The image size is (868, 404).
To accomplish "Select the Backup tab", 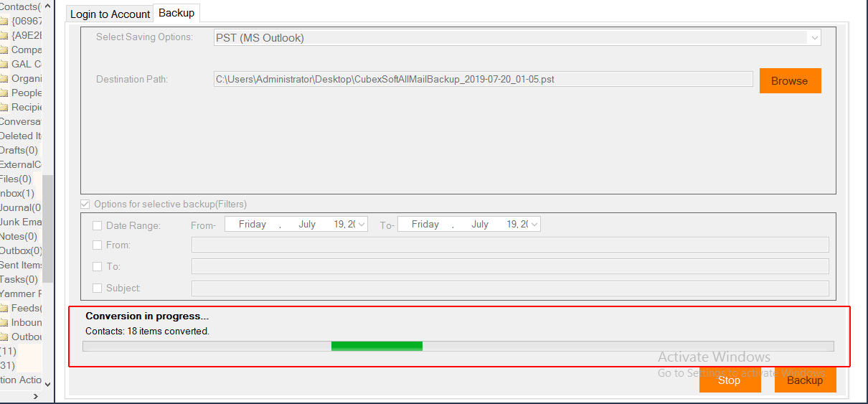I will [176, 13].
